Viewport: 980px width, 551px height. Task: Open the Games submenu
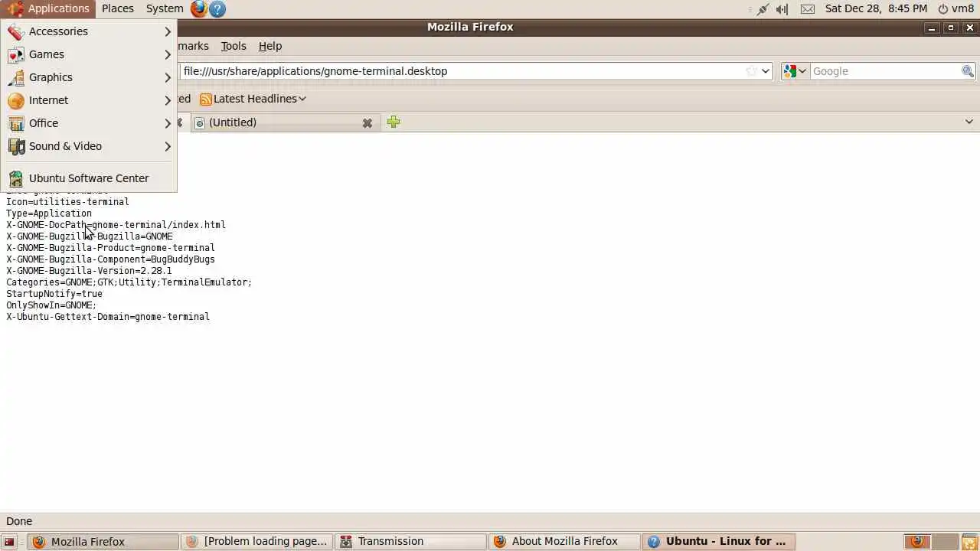89,54
